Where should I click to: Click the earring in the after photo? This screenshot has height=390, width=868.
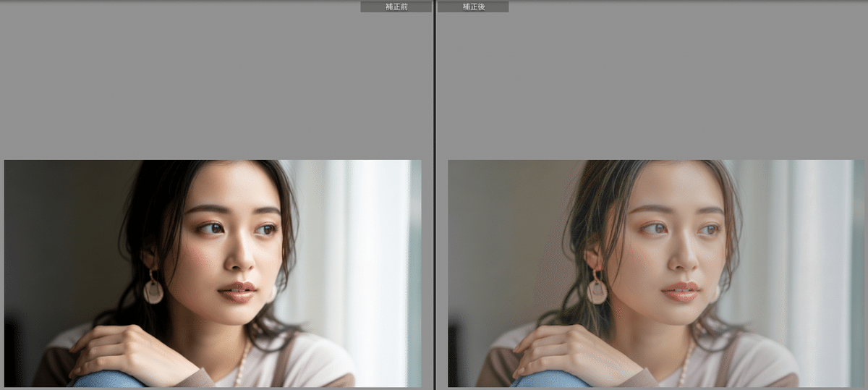[597, 289]
